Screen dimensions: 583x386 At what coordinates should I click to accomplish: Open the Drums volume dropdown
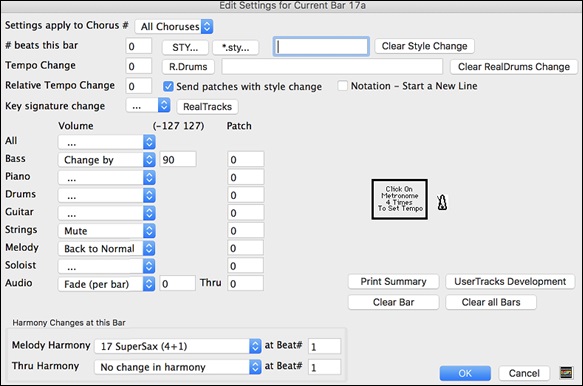[x=107, y=196]
